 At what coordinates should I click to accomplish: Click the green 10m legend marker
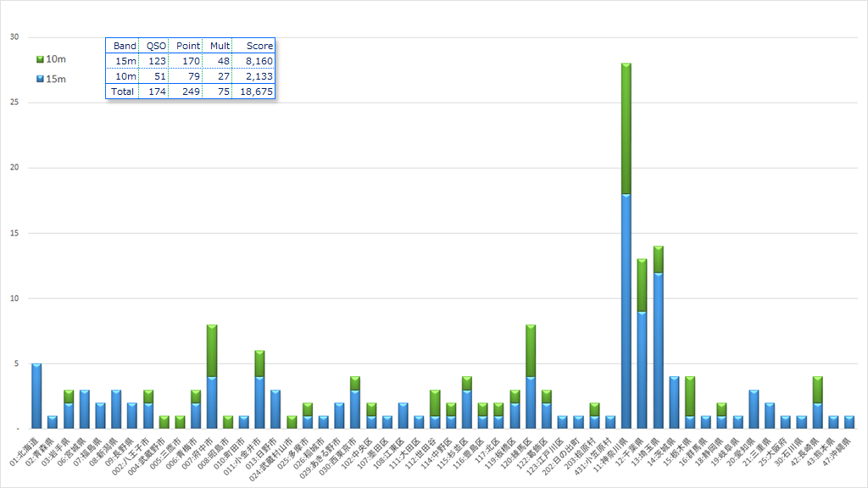click(x=40, y=59)
